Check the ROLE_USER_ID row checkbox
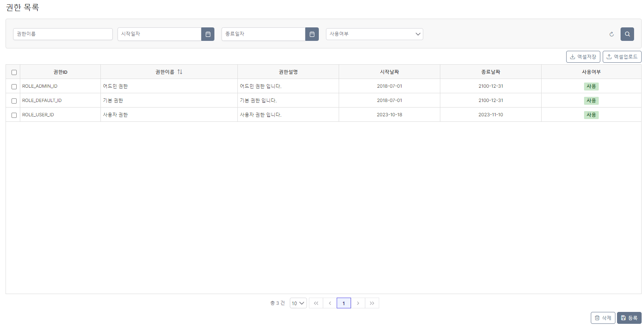This screenshot has height=327, width=644. coord(14,115)
